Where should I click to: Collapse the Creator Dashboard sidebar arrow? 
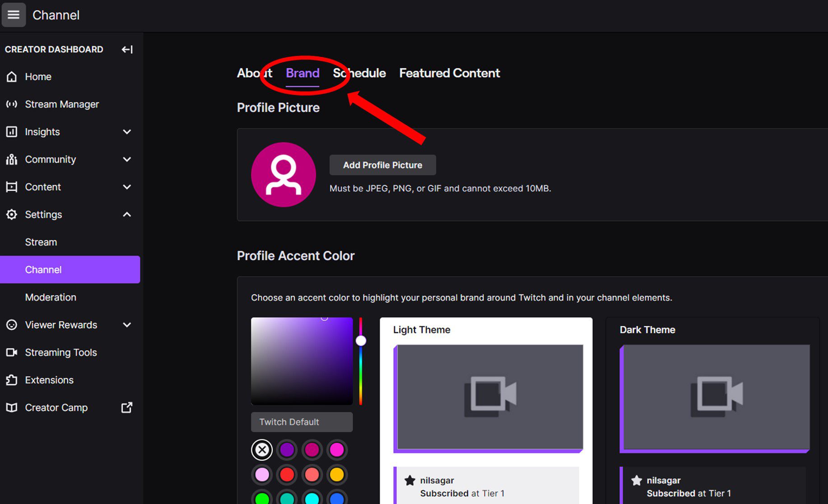coord(127,50)
